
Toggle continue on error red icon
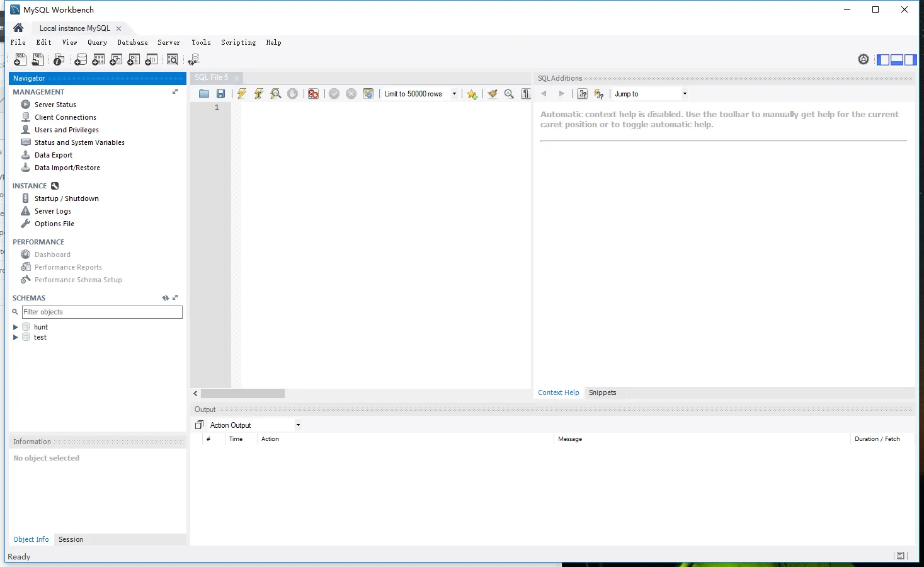pos(313,94)
